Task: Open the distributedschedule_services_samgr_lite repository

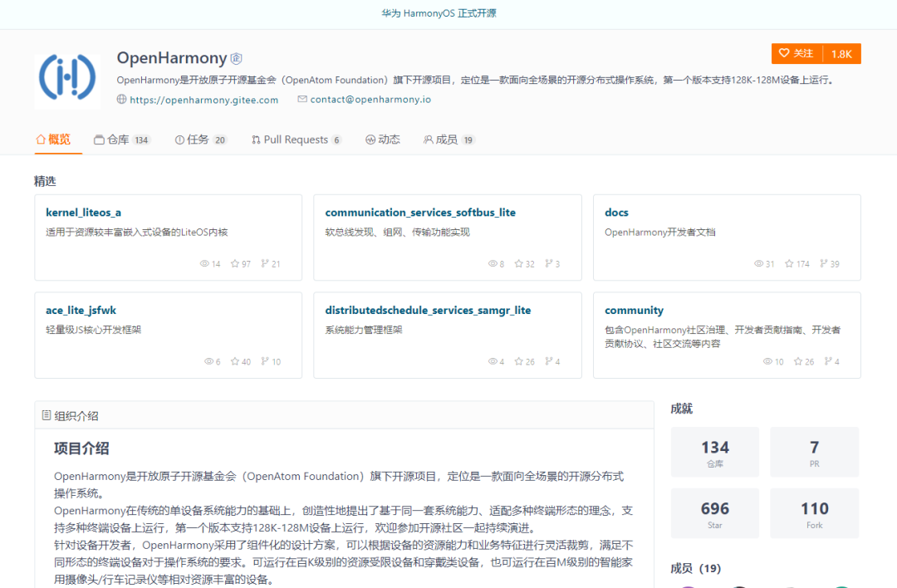Action: [428, 310]
